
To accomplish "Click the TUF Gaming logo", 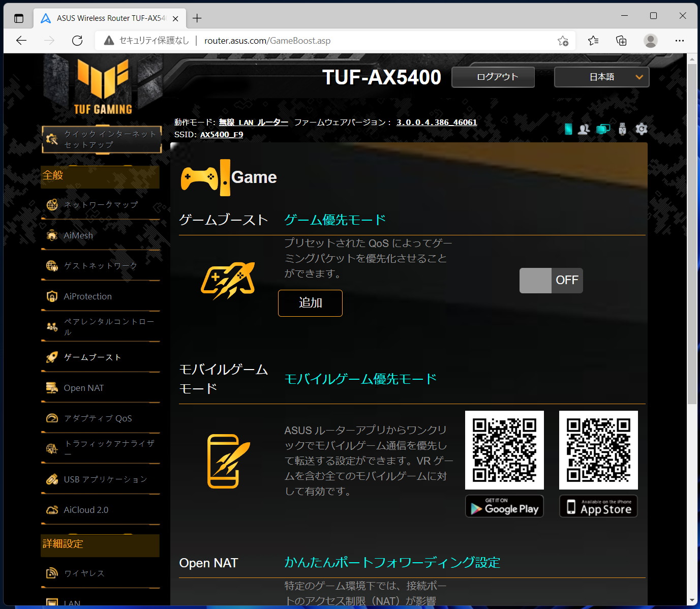I will 103,85.
